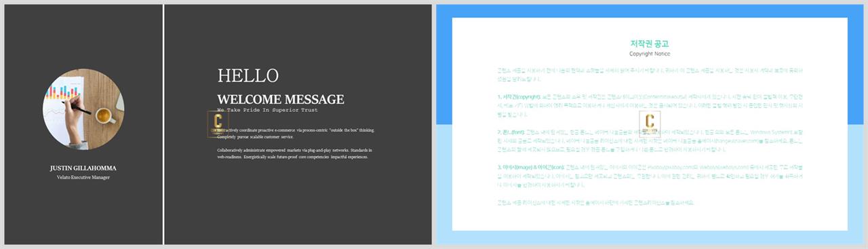
Task: Select the 'Copyright Notice' subtitle
Action: tap(650, 54)
